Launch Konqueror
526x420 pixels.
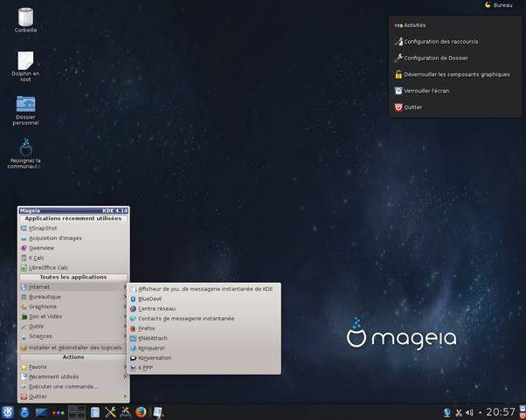pos(204,348)
